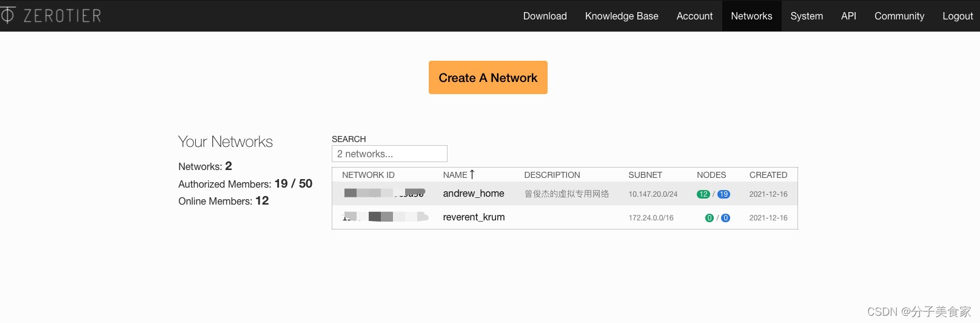980x323 pixels.
Task: Sort by NAME column header
Action: (x=455, y=175)
